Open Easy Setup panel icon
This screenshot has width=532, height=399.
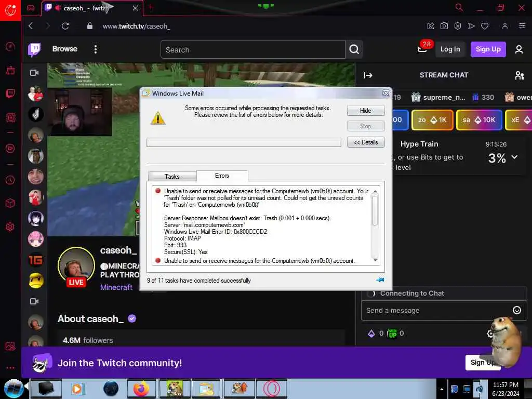coord(522,26)
